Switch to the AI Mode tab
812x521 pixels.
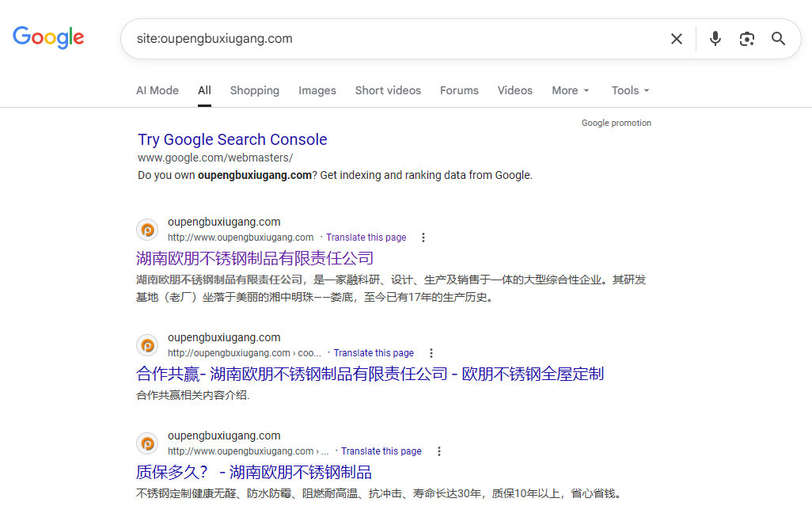pyautogui.click(x=157, y=90)
